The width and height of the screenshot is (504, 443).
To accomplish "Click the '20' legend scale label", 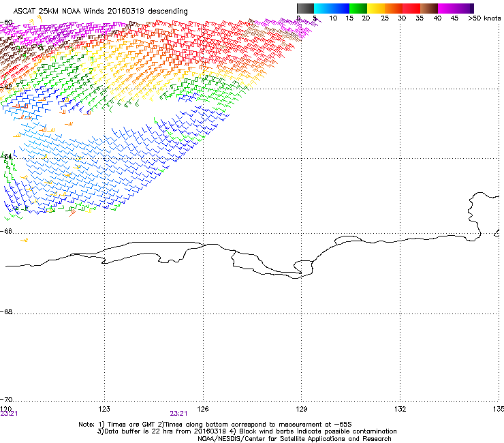I will 366,18.
